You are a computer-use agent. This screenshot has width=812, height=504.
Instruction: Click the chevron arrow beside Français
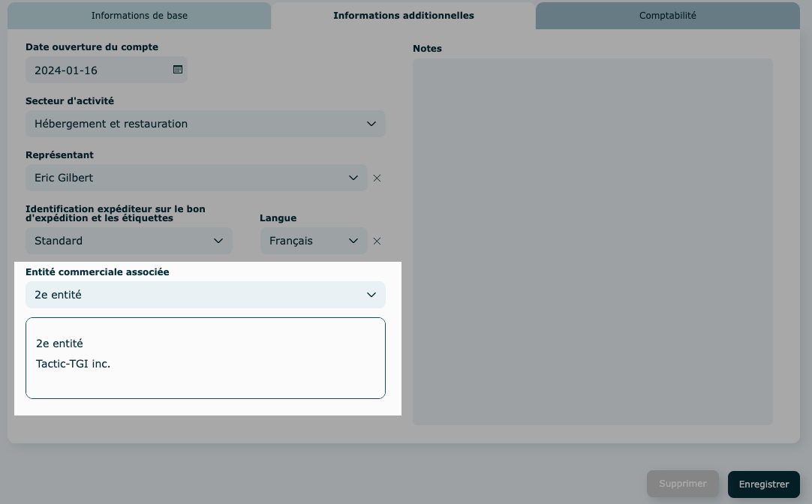353,241
